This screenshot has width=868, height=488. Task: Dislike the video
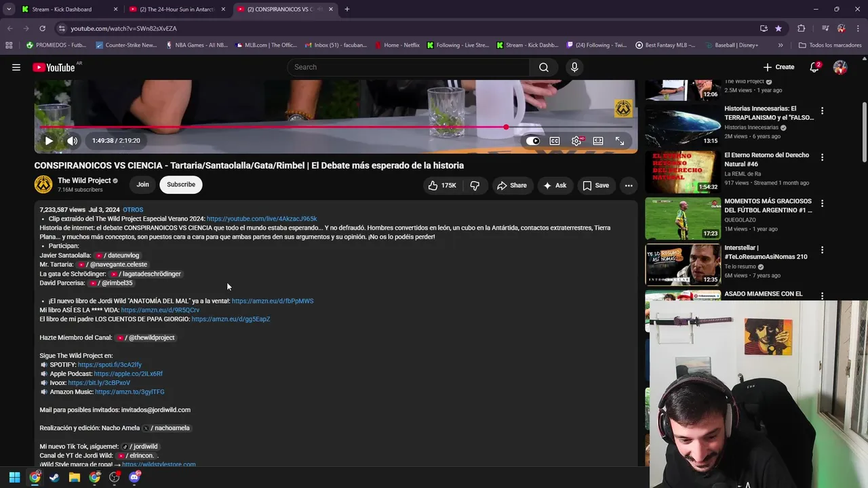click(475, 185)
